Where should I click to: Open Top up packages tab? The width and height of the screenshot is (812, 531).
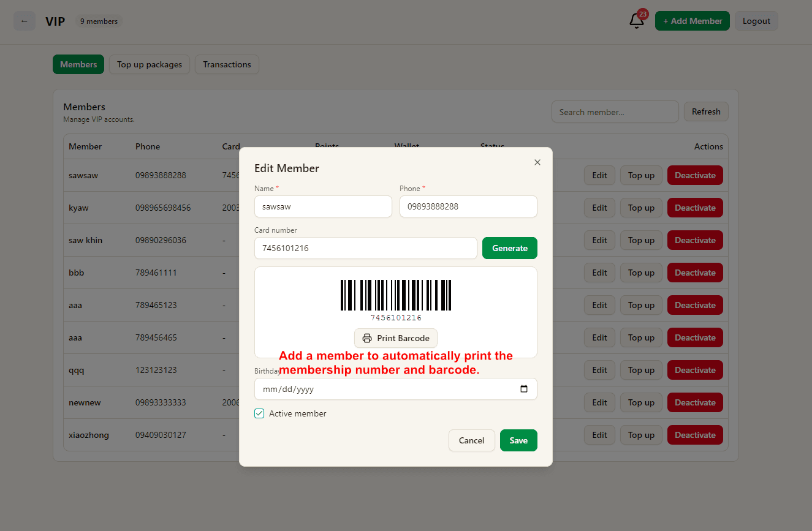point(150,64)
